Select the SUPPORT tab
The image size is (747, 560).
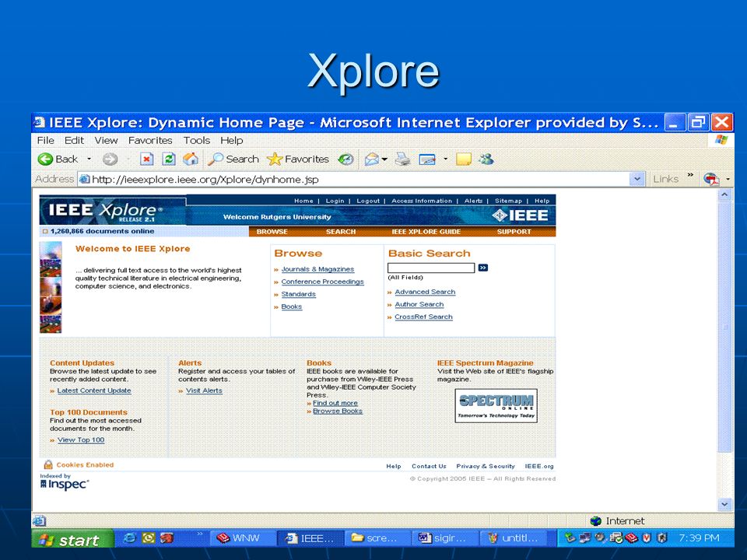coord(514,232)
